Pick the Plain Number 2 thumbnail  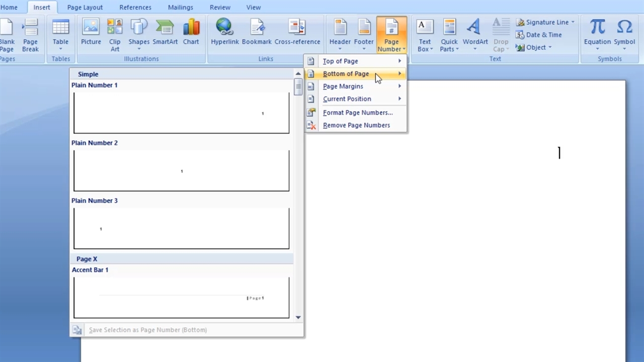[x=181, y=170]
